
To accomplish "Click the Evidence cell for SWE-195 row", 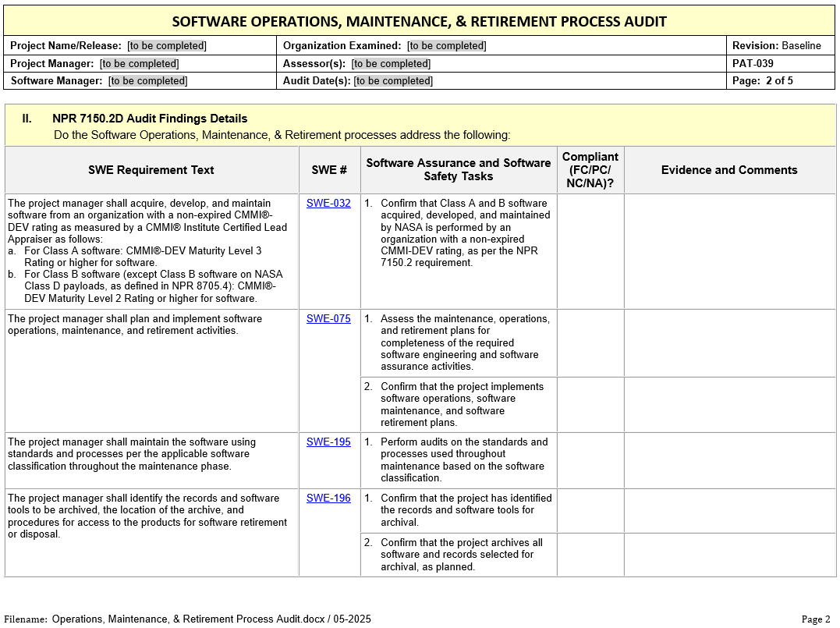I will (729, 460).
